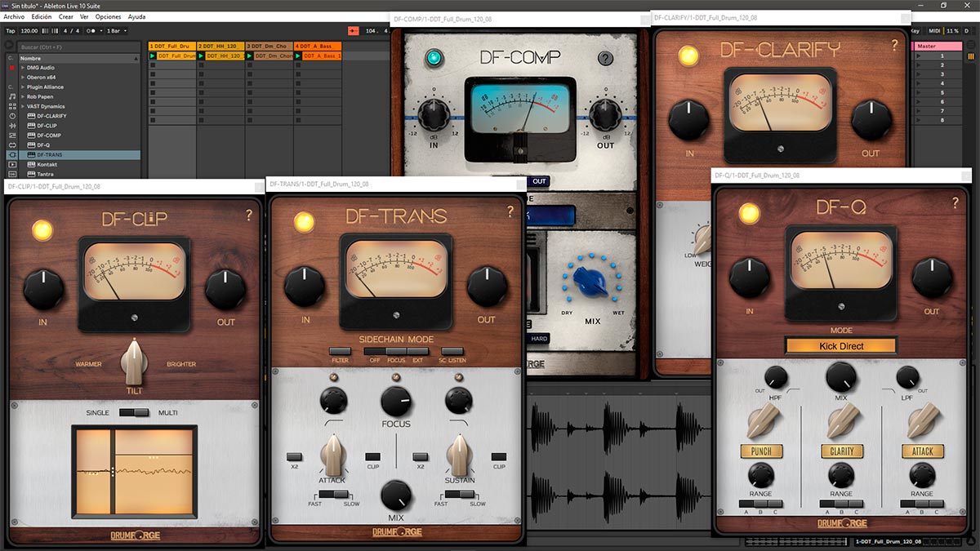Launch the DDT_Full_Drum clip play triangle
Viewport: 980px width, 551px height.
tap(153, 56)
